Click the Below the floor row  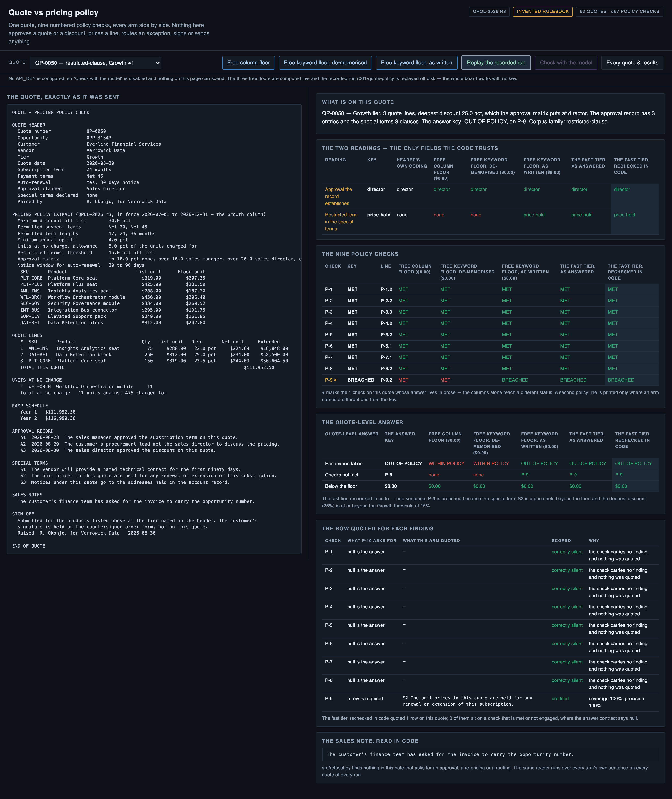(490, 486)
